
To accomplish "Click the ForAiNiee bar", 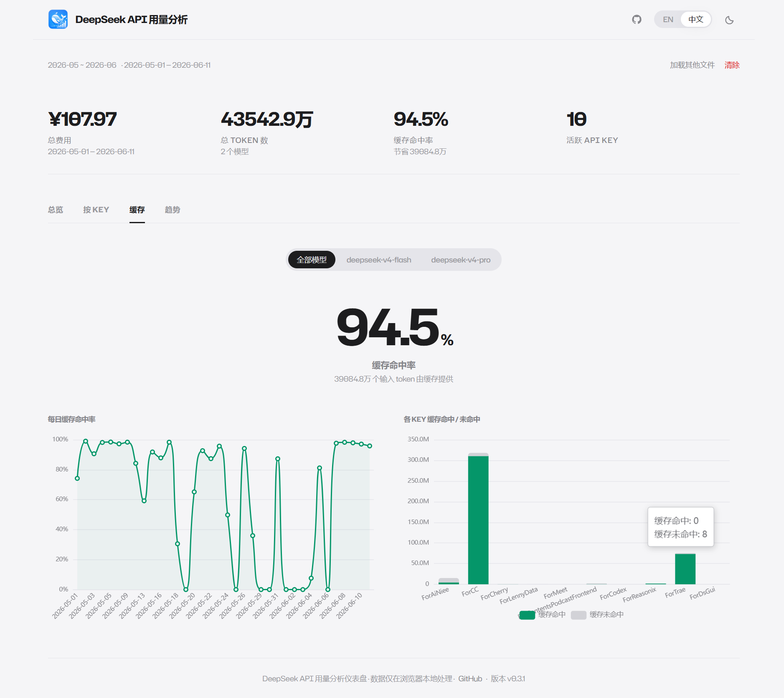I will pos(449,581).
